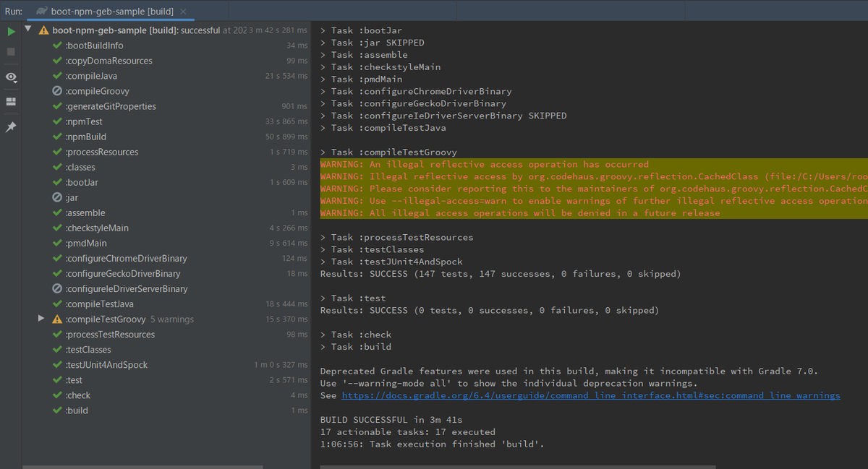
Task: Click the green Rerun build button
Action: click(x=11, y=32)
